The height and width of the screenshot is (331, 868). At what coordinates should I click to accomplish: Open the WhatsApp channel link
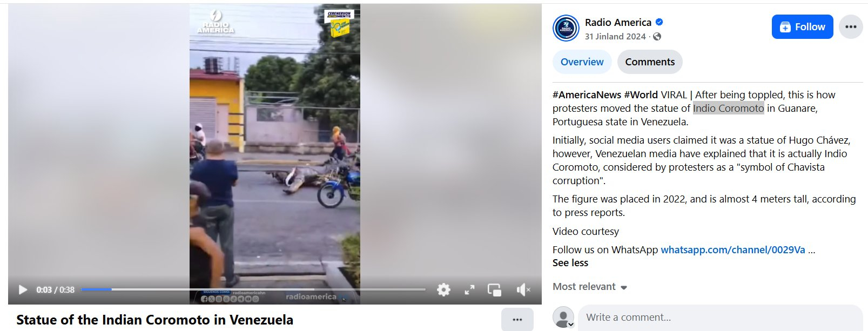click(x=733, y=250)
